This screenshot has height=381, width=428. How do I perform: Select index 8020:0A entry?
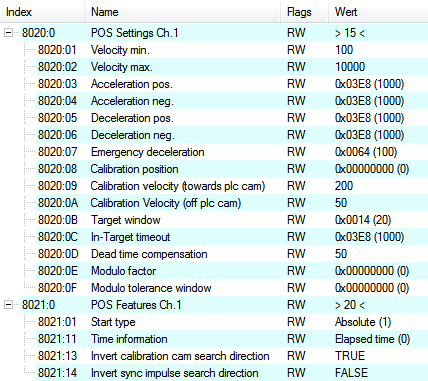(x=58, y=203)
